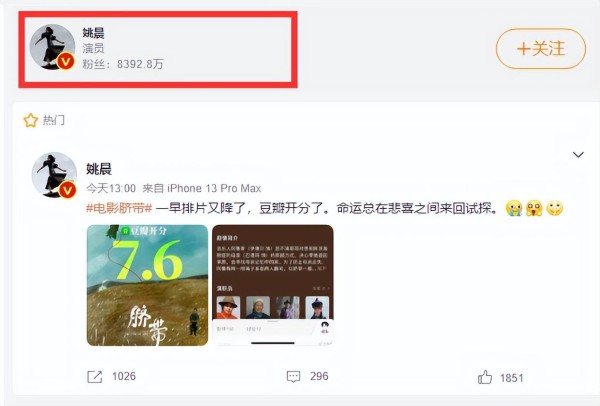
Task: Click the orange verified V badge in header
Action: click(65, 61)
